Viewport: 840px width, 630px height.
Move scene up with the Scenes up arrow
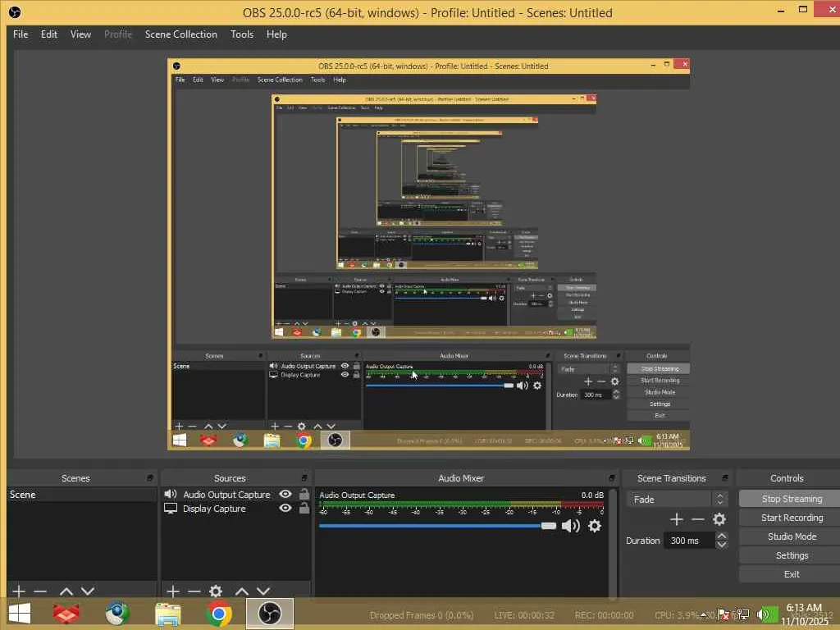click(x=66, y=591)
